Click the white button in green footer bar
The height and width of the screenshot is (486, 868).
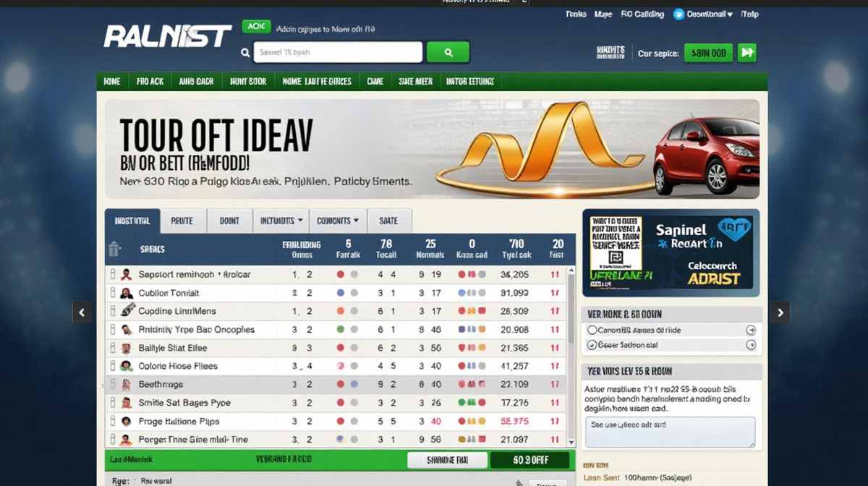click(446, 460)
